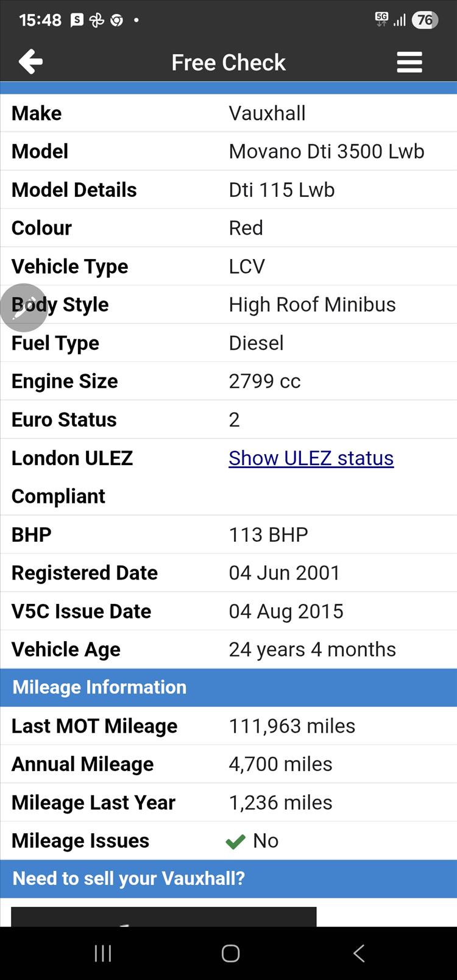The width and height of the screenshot is (457, 980).
Task: Tap the 5G network status icon
Action: [x=381, y=20]
